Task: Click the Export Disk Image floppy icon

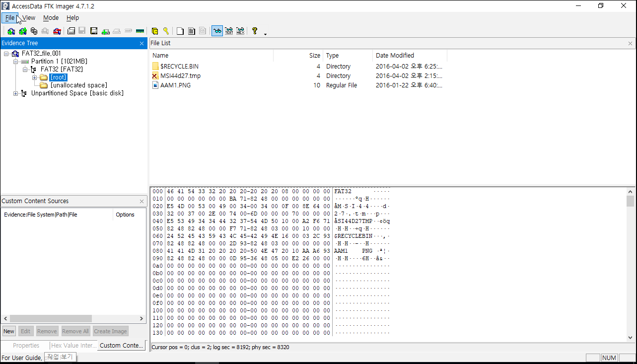Action: [x=82, y=31]
